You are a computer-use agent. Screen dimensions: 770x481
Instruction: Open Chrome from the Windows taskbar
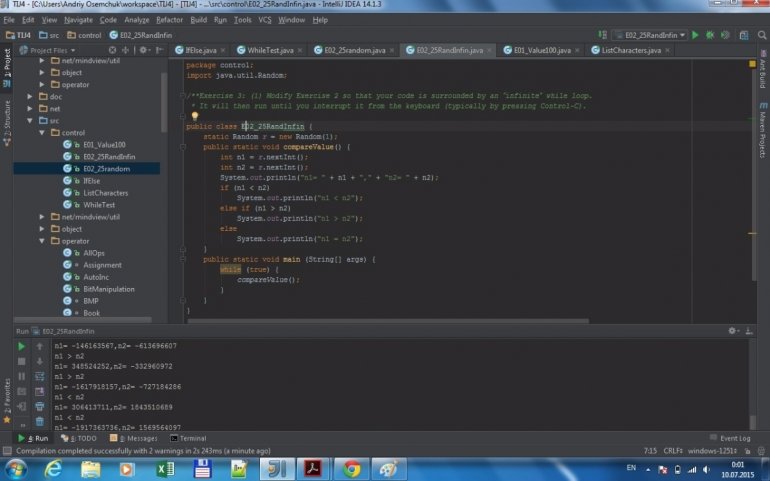point(351,468)
